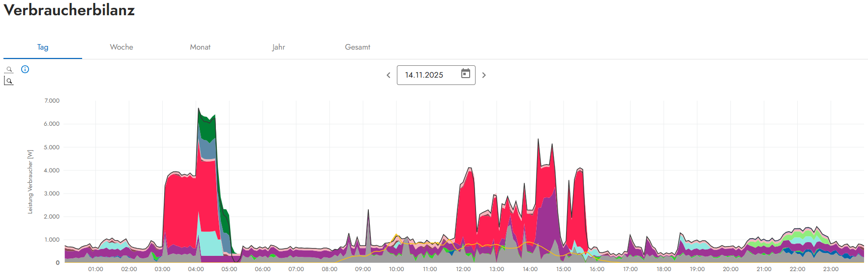Click the Leistung Verbraucher [W] axis title
The height and width of the screenshot is (276, 868).
(30, 182)
